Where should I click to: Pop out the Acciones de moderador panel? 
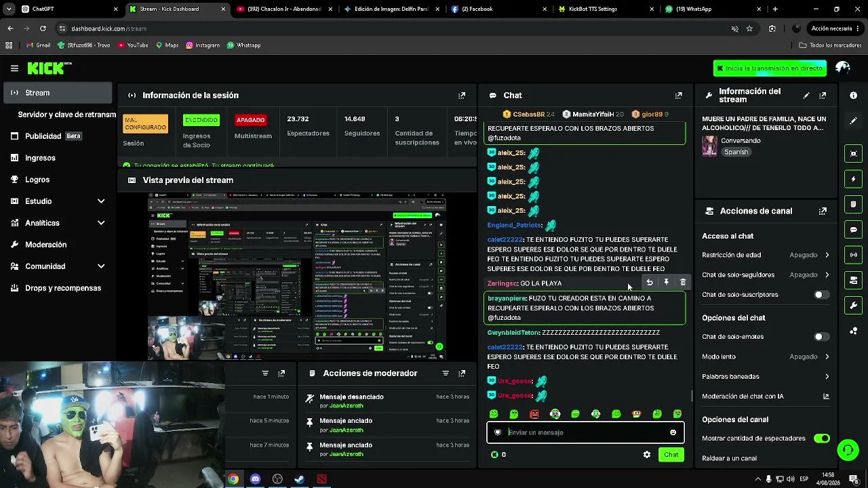tap(462, 373)
